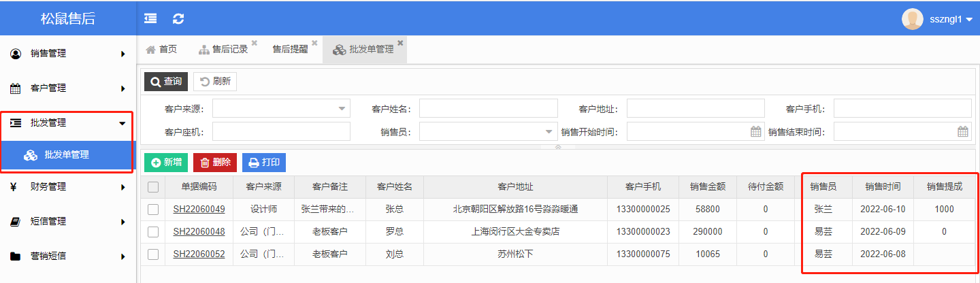Viewport: 980px width, 283px height.
Task: Collapse the search panel chevron
Action: (558, 147)
